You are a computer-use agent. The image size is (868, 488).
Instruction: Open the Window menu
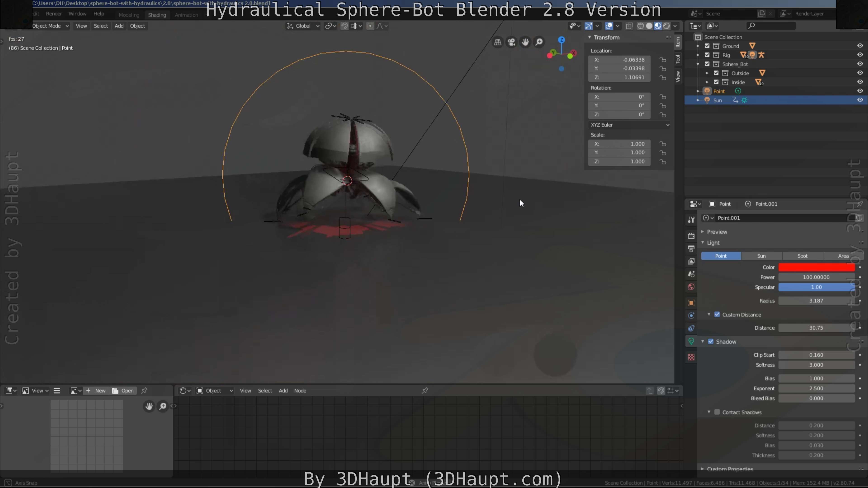[x=78, y=14]
